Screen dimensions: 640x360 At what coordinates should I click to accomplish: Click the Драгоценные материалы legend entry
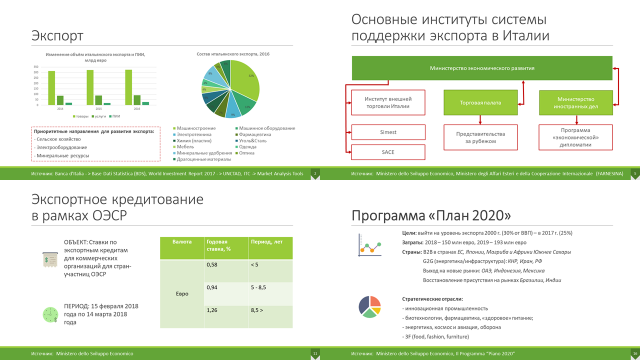tap(202, 159)
